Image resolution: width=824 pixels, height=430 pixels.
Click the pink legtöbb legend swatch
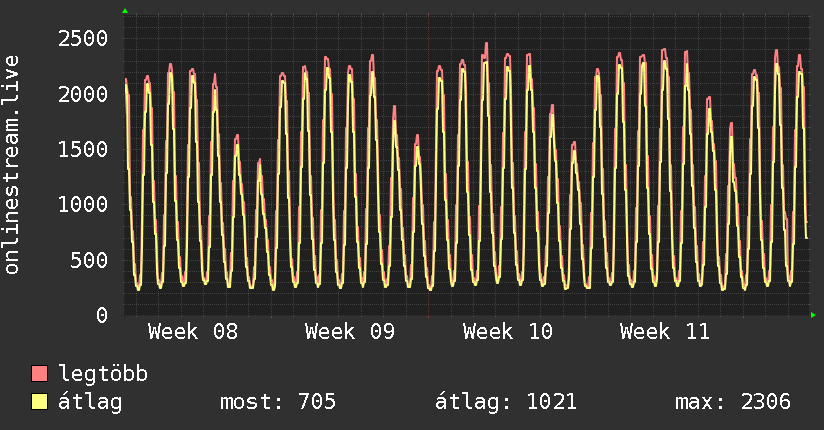pos(39,373)
